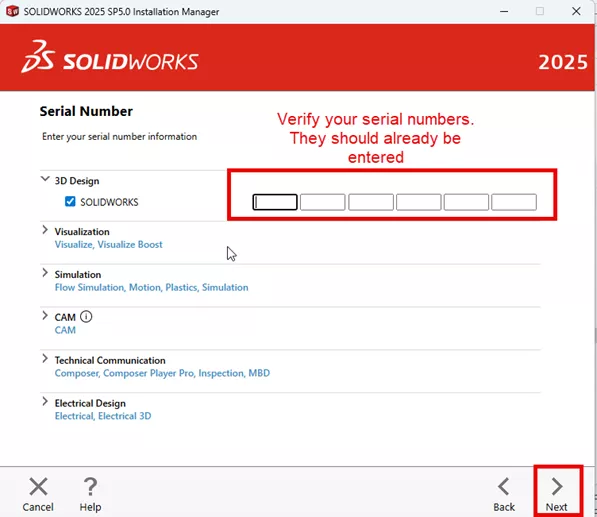
Task: Click the third serial number field
Action: point(371,202)
